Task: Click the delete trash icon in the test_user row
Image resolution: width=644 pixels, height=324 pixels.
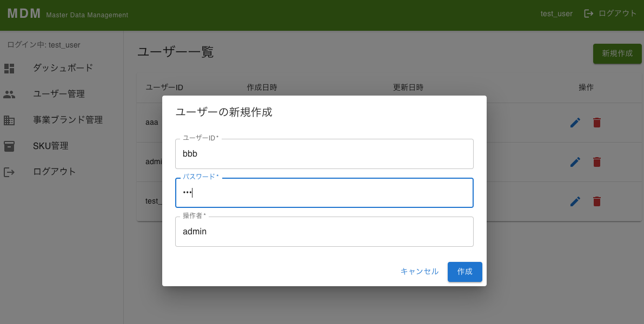Action: [x=597, y=201]
